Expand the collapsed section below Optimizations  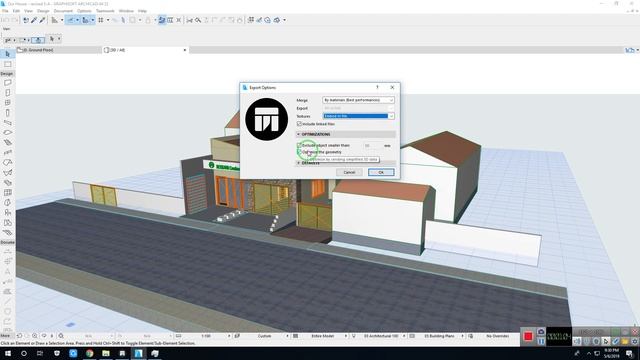[x=298, y=163]
